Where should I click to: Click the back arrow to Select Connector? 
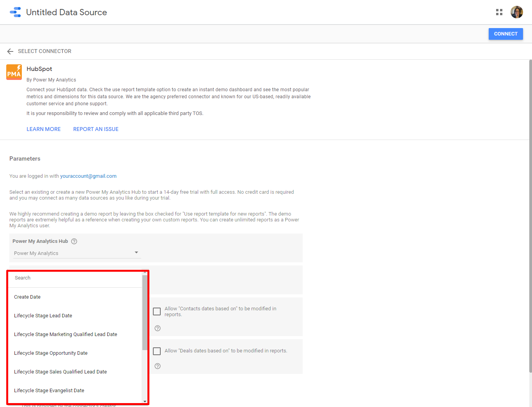tap(10, 51)
